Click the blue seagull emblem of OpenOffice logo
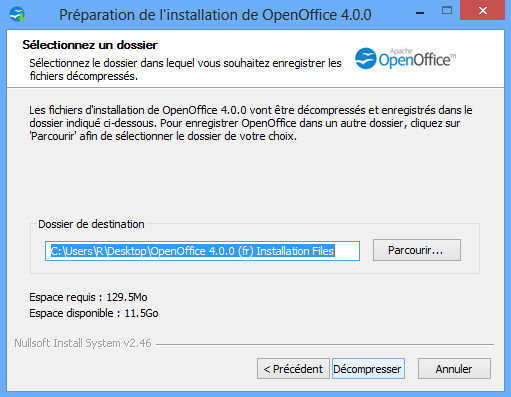511x397 pixels. pyautogui.click(x=366, y=58)
